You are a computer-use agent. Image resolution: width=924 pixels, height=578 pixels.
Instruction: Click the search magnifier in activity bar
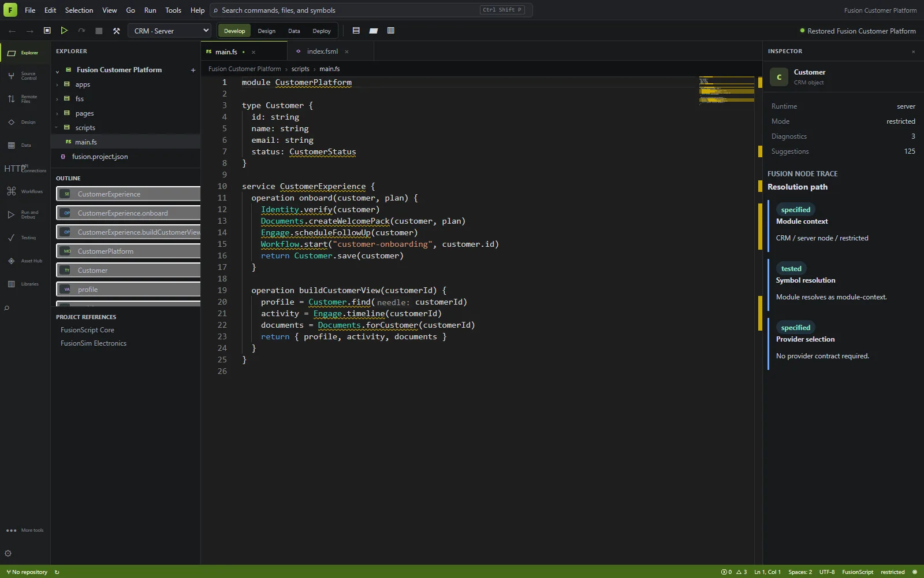point(7,308)
